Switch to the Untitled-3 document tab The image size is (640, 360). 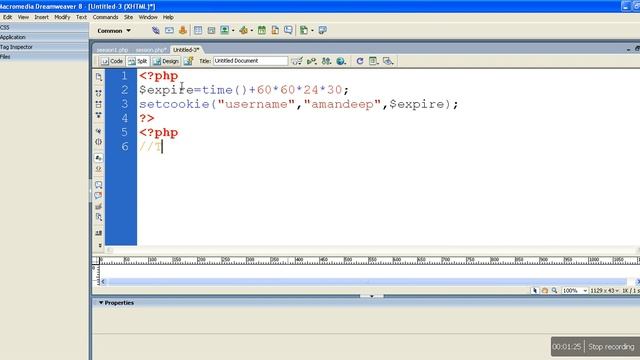pos(186,49)
